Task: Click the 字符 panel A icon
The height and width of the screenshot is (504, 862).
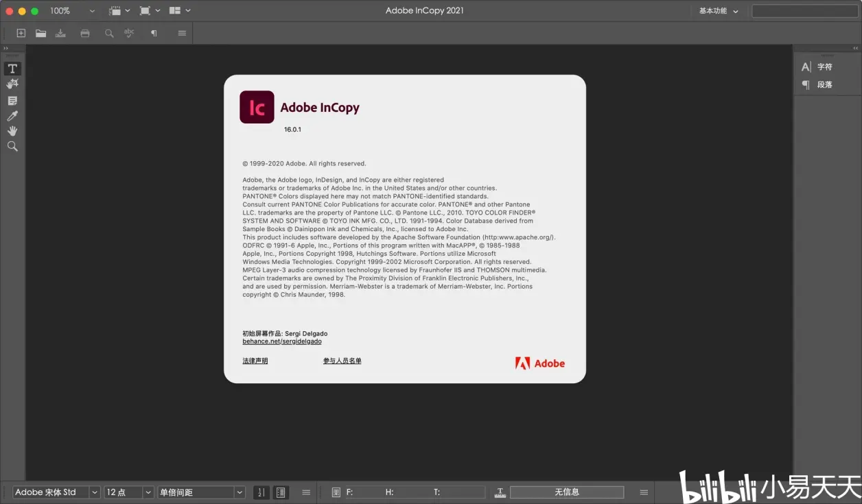Action: click(806, 67)
